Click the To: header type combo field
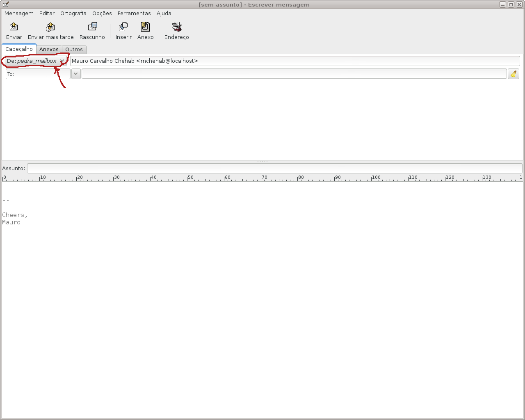 pyautogui.click(x=38, y=74)
